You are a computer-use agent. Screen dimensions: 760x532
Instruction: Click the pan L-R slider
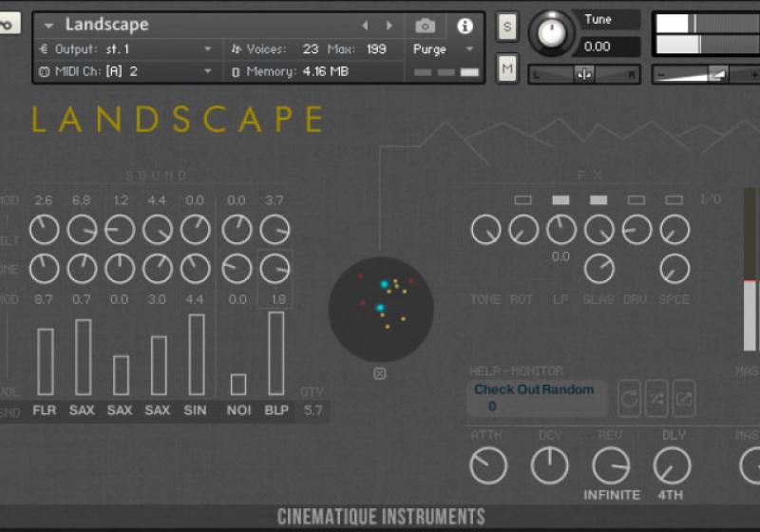pyautogui.click(x=584, y=75)
